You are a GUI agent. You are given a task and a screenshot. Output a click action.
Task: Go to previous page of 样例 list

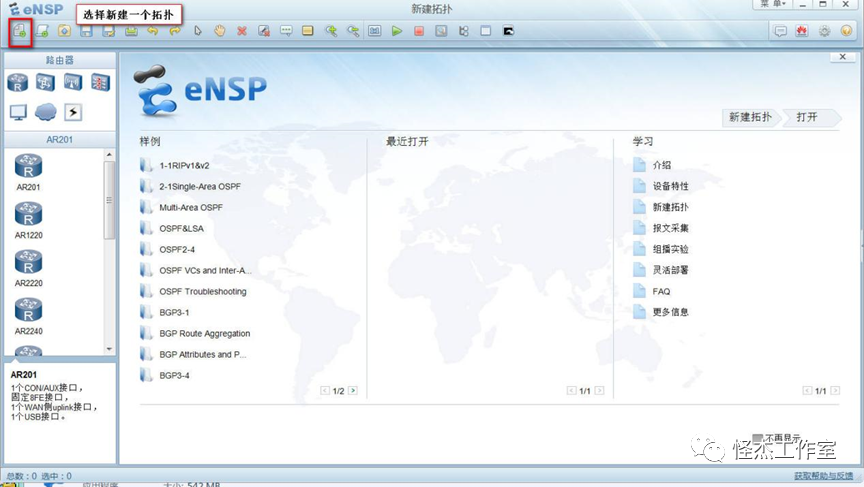[325, 391]
